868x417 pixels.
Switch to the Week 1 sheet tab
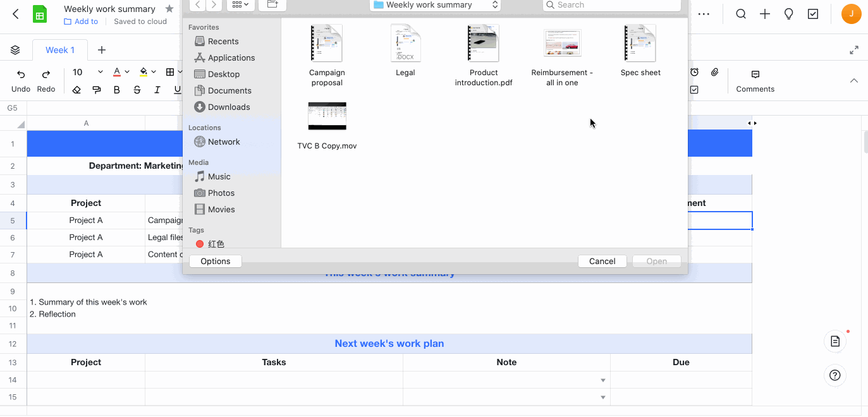point(60,50)
